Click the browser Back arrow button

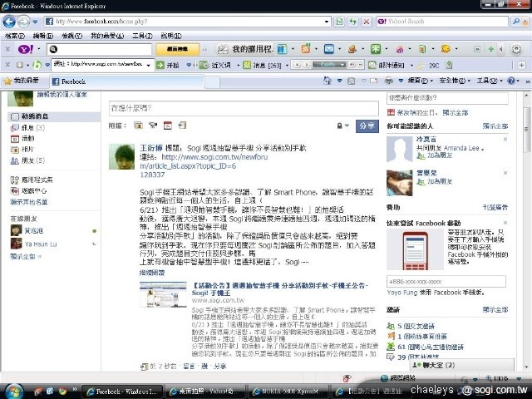click(9, 22)
